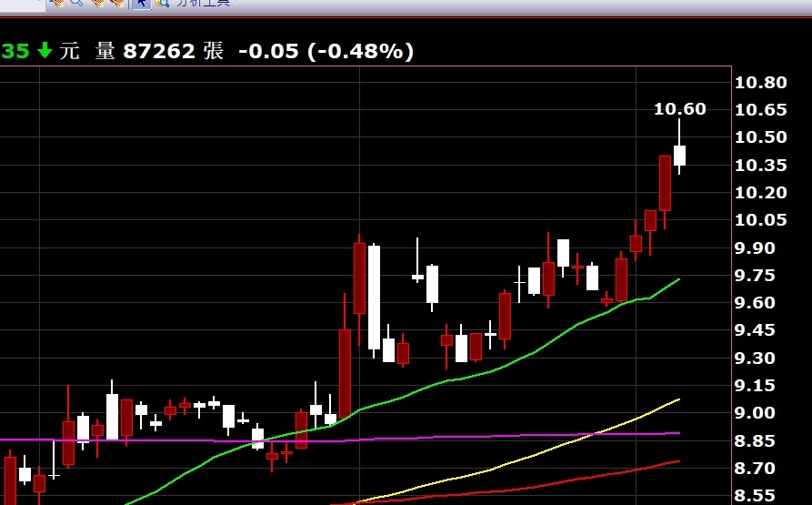Click the price change -0.05 (-0.48%) text

click(326, 51)
